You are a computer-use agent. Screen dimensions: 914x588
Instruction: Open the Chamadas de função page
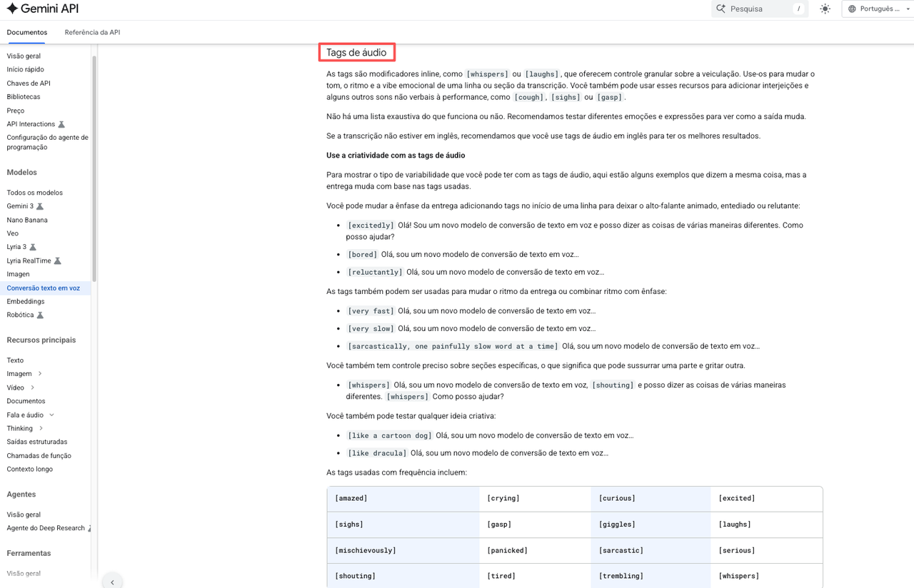(39, 456)
